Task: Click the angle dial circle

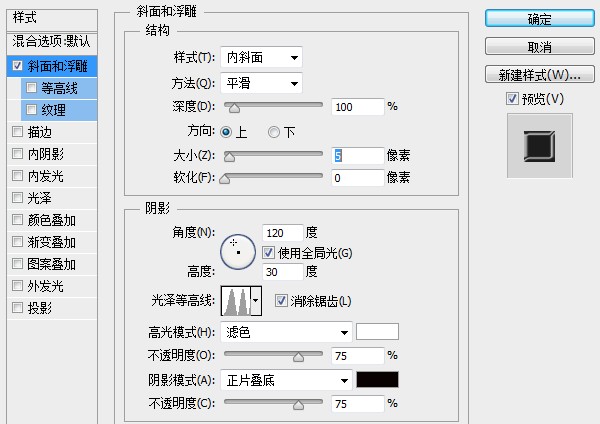Action: click(238, 252)
